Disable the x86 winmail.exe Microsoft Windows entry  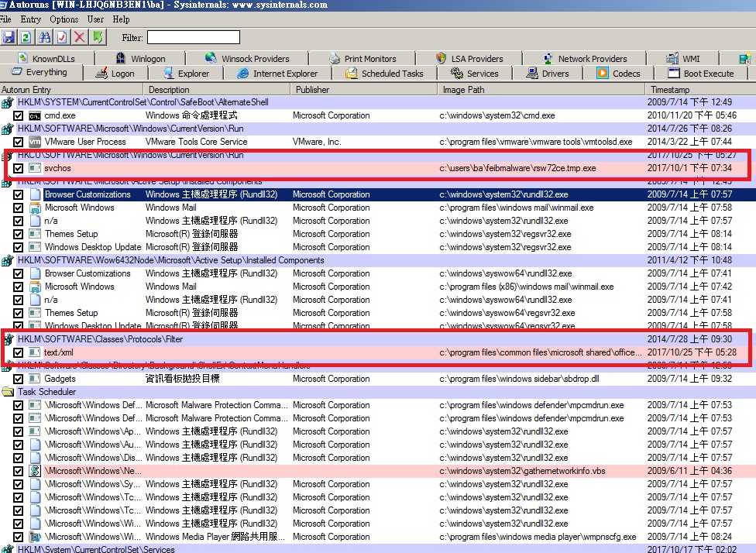click(x=19, y=287)
